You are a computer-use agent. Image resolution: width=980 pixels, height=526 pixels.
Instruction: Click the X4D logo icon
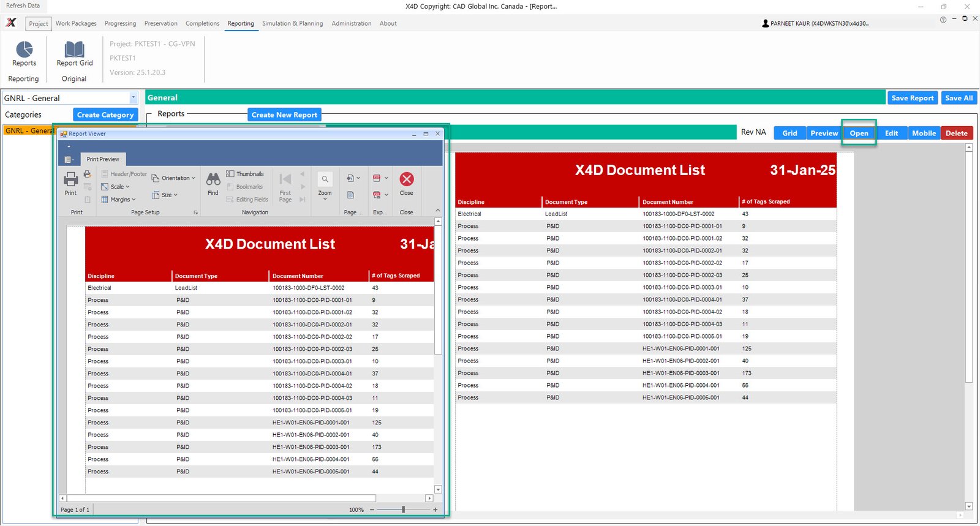click(11, 23)
